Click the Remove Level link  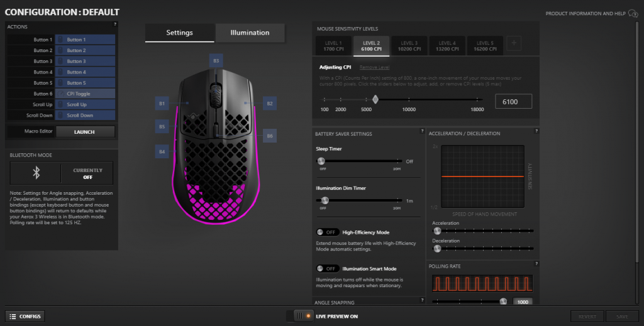pos(374,67)
